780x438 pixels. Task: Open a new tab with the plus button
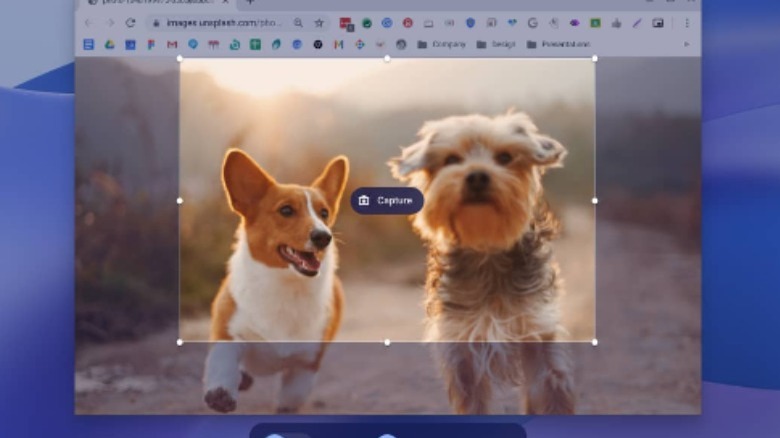(x=250, y=2)
